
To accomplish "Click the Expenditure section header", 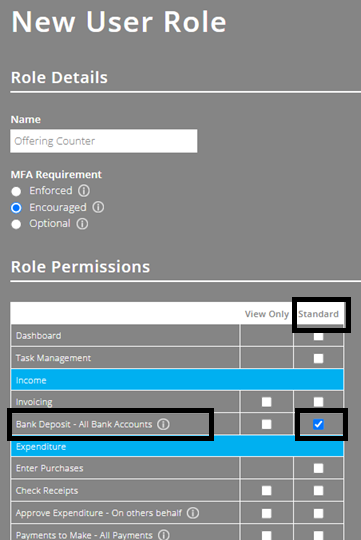I will point(177,446).
